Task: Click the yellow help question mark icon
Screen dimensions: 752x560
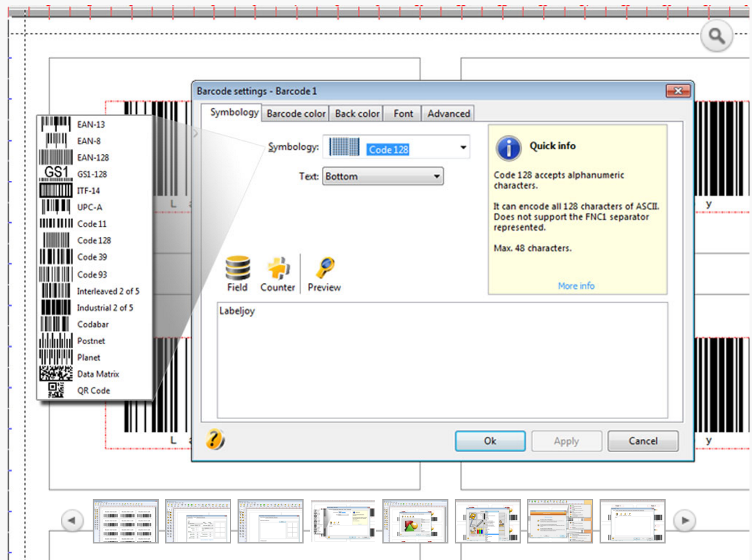Action: point(216,439)
